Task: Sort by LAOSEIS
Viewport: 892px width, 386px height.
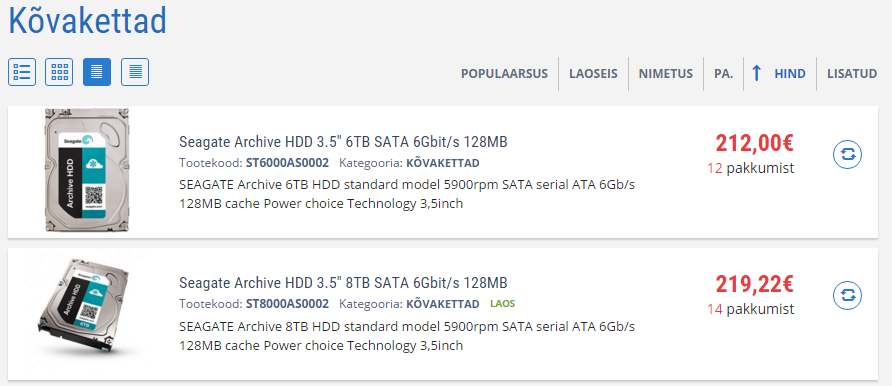Action: pos(593,73)
